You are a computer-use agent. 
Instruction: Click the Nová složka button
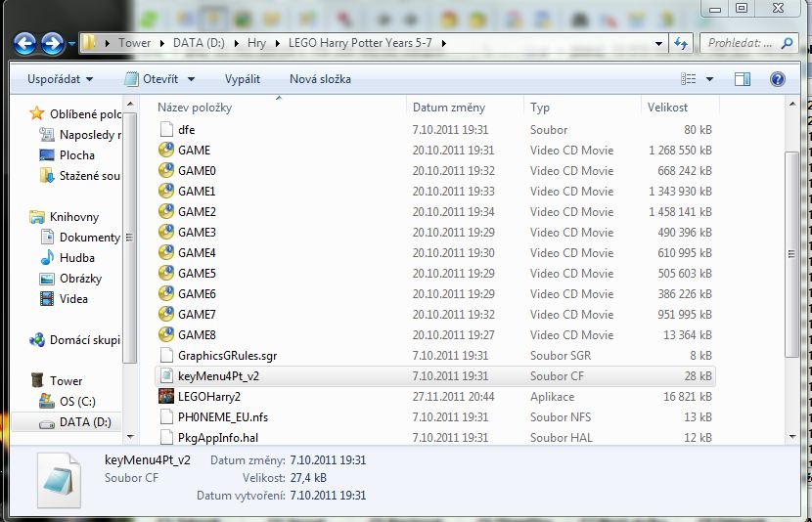pos(320,79)
